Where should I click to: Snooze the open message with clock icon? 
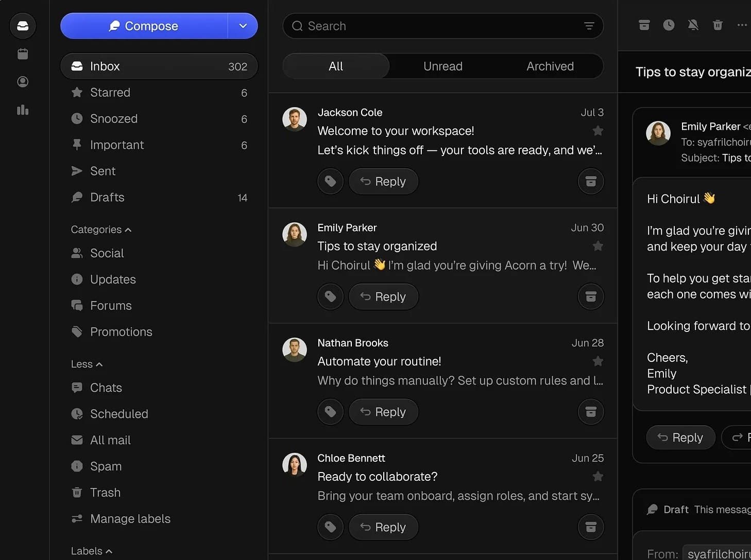(669, 25)
